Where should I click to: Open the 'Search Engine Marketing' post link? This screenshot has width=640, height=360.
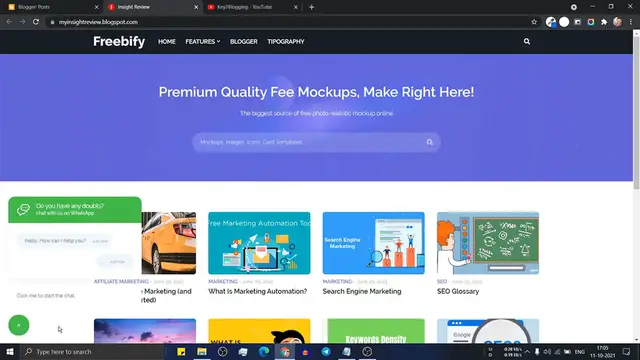(x=362, y=291)
